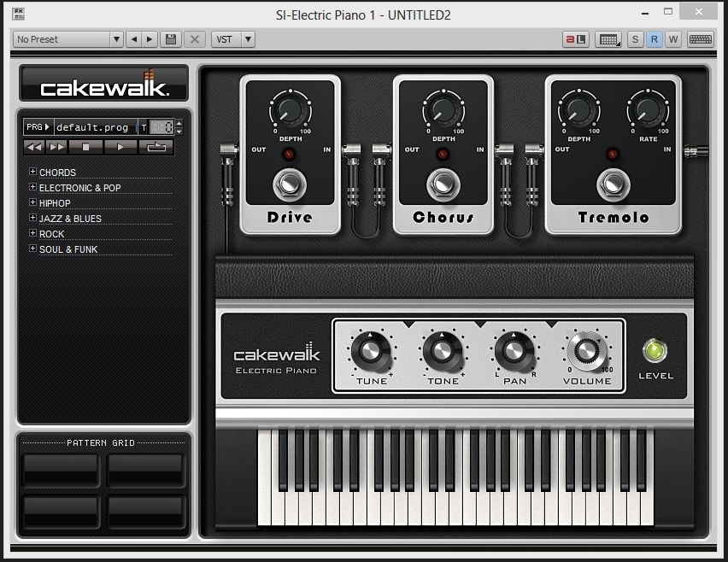The height and width of the screenshot is (562, 728).
Task: Maximize the SI-Electric Piano window
Action: point(668,12)
